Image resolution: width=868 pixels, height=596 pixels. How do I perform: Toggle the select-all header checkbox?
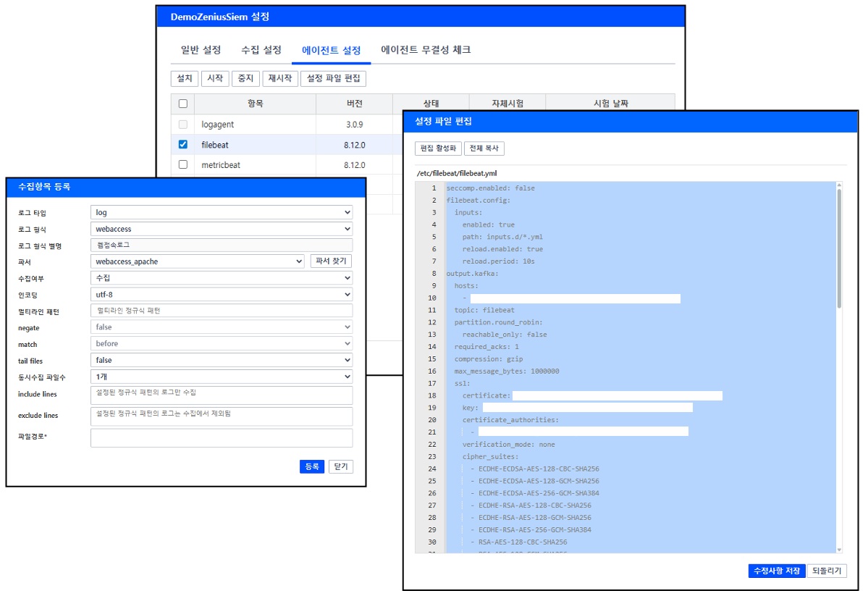coord(183,104)
